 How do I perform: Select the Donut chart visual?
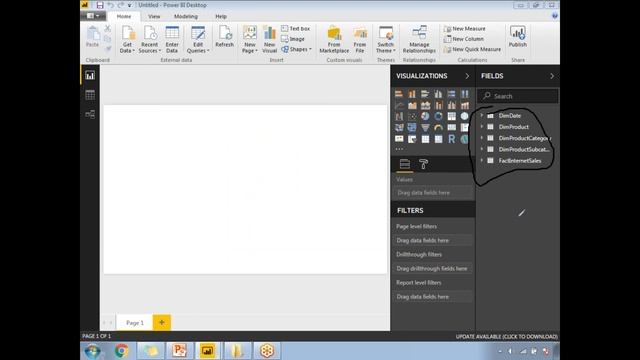pos(438,116)
